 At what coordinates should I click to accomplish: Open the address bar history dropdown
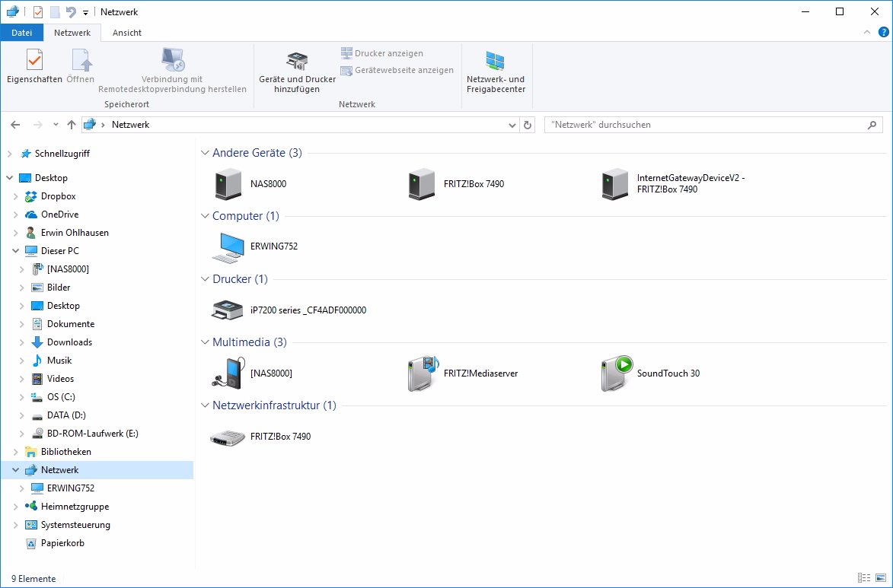[x=512, y=126]
